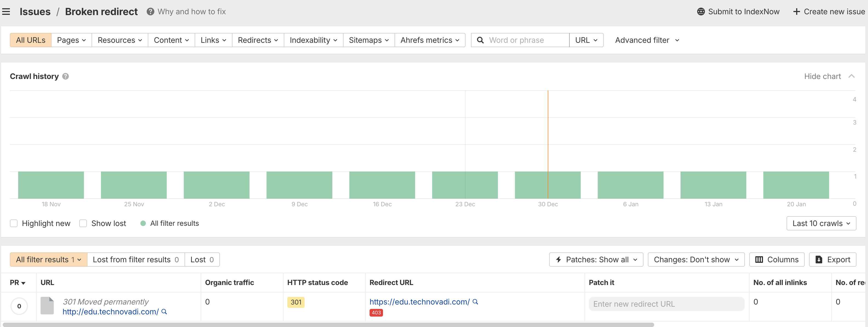Click the help icon beside Why and how to fix
This screenshot has height=327, width=868.
pyautogui.click(x=150, y=12)
